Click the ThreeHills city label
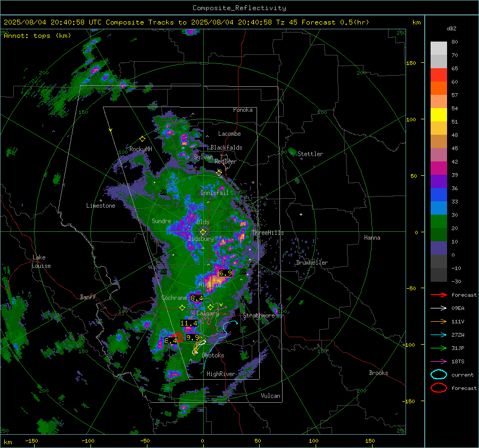479x448 pixels. coord(268,233)
